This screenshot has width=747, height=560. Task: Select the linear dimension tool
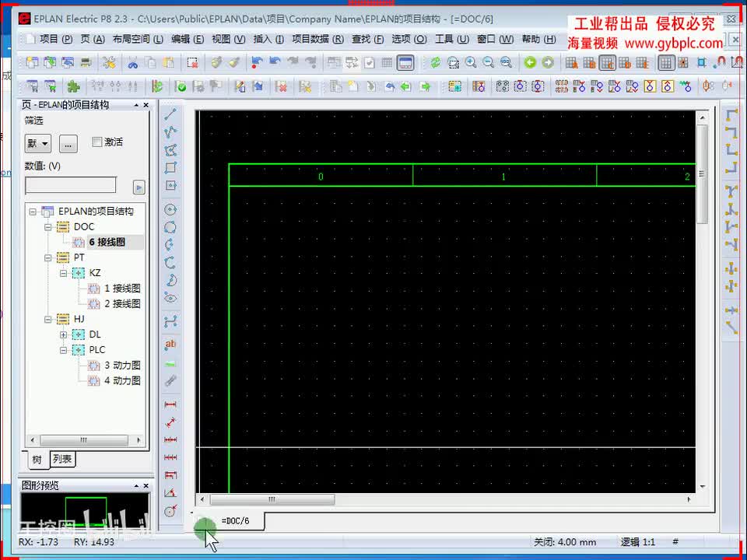(170, 404)
